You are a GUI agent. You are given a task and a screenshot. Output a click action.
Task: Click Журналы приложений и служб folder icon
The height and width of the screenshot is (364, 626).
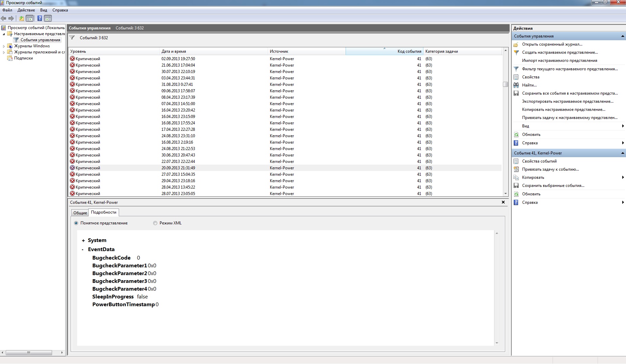[x=10, y=52]
